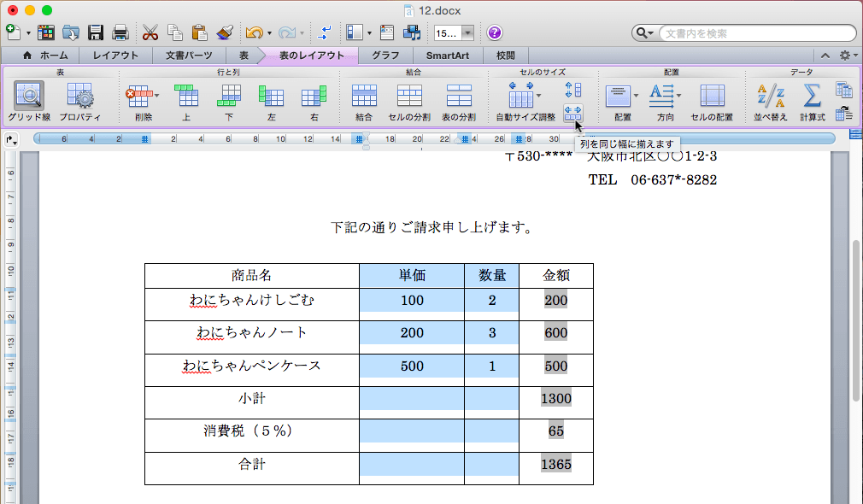Switch to the グラフ tab
The image size is (863, 504).
click(385, 56)
